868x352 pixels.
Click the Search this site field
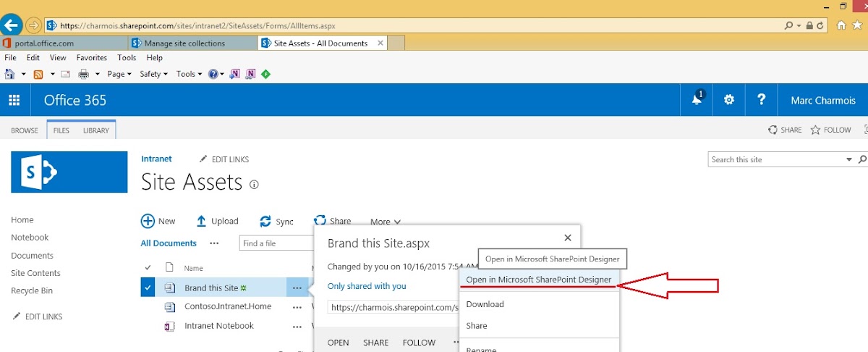click(775, 159)
